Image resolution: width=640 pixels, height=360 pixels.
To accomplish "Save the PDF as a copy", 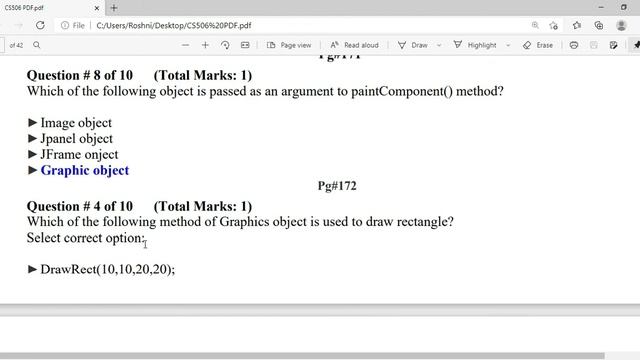I will (613, 45).
